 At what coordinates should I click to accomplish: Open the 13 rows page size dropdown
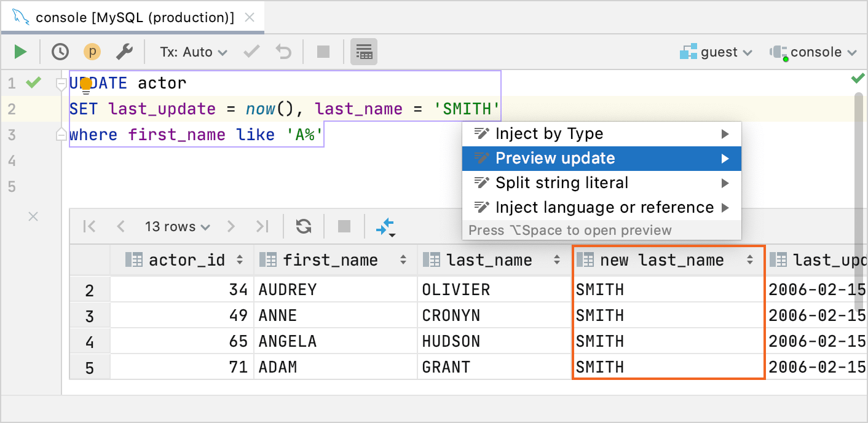tap(177, 227)
